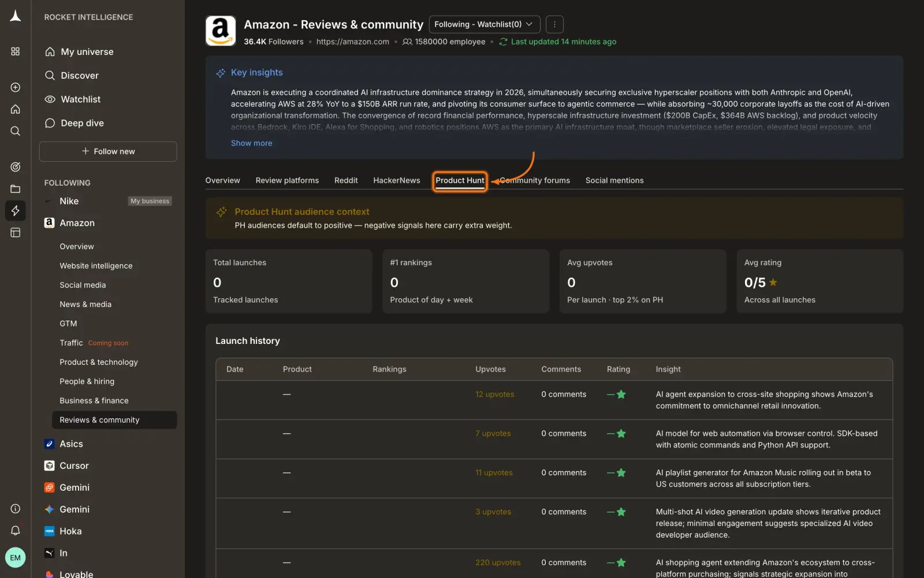Click the info circle icon
The height and width of the screenshot is (578, 924).
(x=16, y=509)
